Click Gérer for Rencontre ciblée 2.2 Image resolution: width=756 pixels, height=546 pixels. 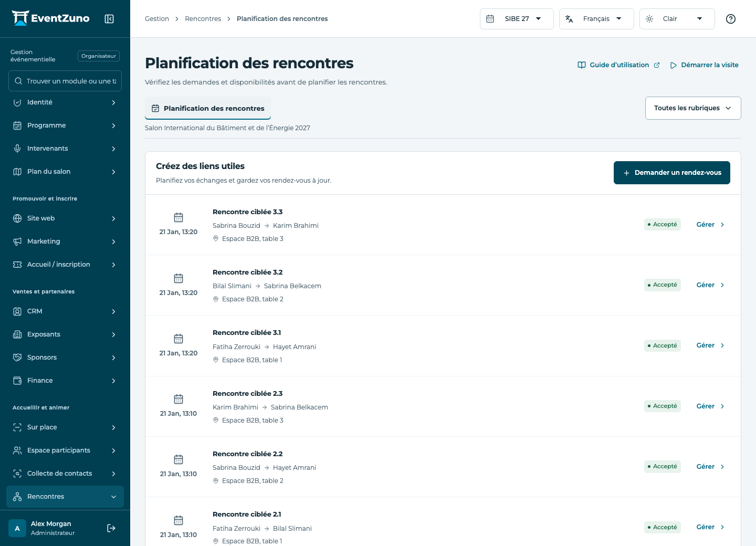[710, 467]
